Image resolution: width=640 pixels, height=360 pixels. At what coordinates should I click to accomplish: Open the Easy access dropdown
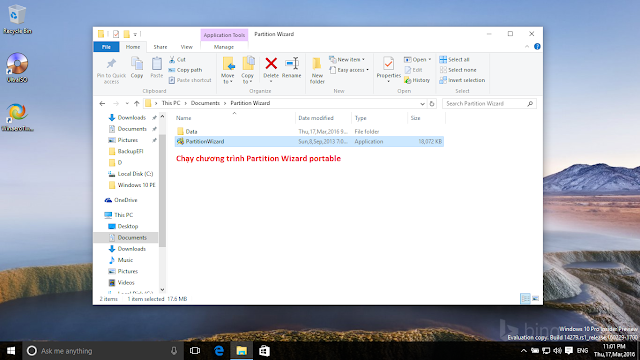pyautogui.click(x=349, y=70)
